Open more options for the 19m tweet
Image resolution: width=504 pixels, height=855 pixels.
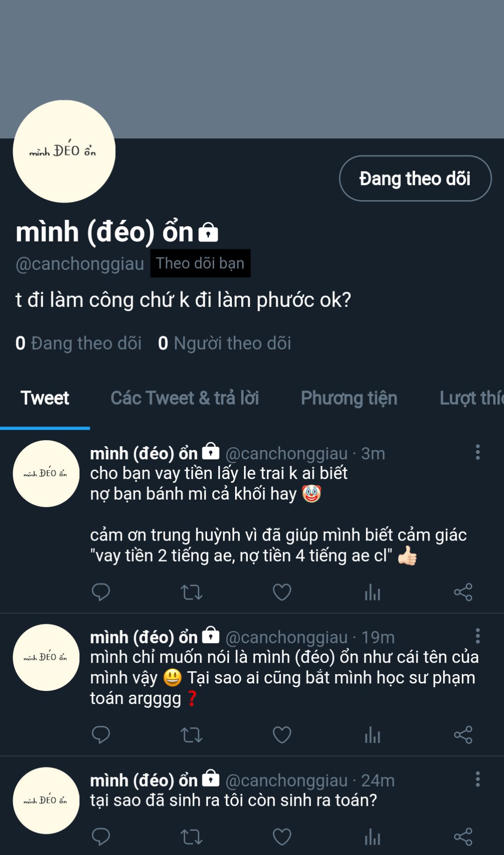coord(477,636)
